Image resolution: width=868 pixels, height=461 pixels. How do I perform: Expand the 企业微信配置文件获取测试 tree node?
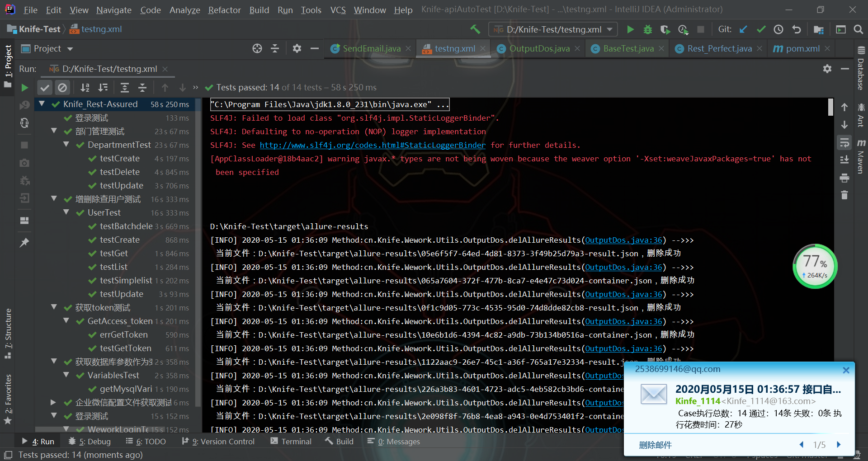click(53, 402)
